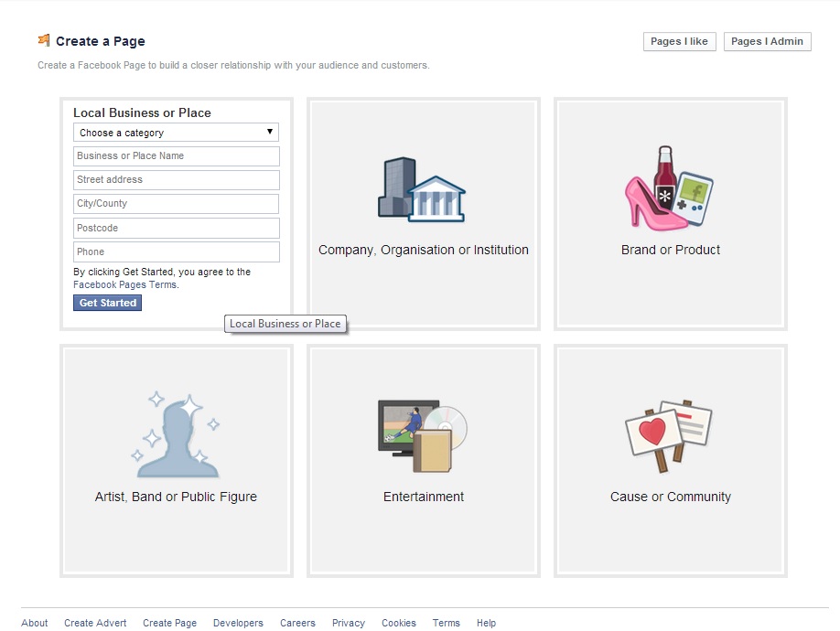Select Company, Organisation or Institution label
The image size is (840, 631).
click(x=424, y=250)
